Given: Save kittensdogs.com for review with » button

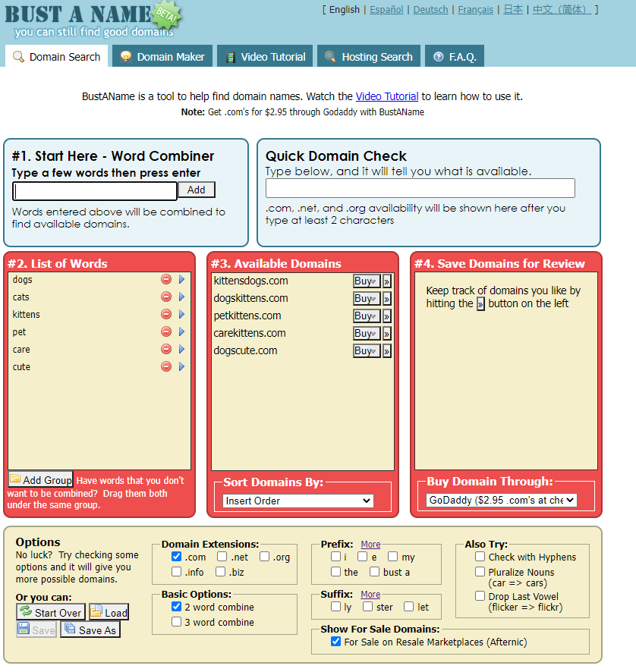Looking at the screenshot, I should (387, 281).
